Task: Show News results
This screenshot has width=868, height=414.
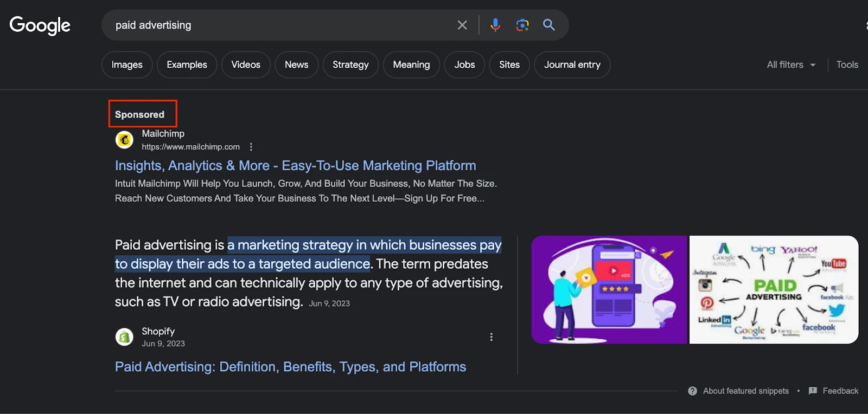Action: tap(297, 64)
